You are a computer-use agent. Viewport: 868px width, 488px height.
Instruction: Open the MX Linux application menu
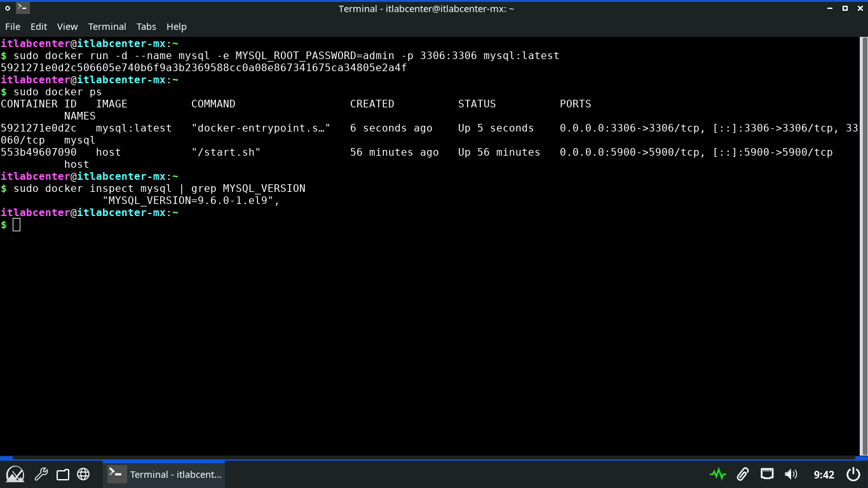[15, 474]
